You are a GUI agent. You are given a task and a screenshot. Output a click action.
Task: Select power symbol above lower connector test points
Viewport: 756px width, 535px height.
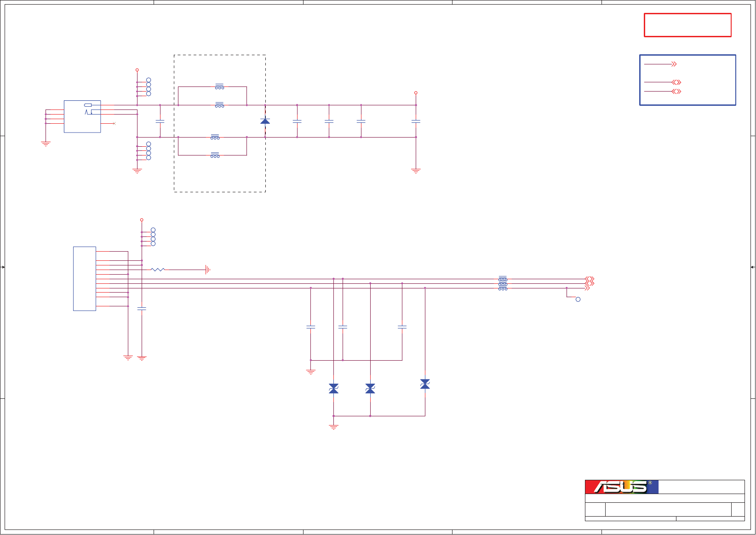pyautogui.click(x=142, y=220)
